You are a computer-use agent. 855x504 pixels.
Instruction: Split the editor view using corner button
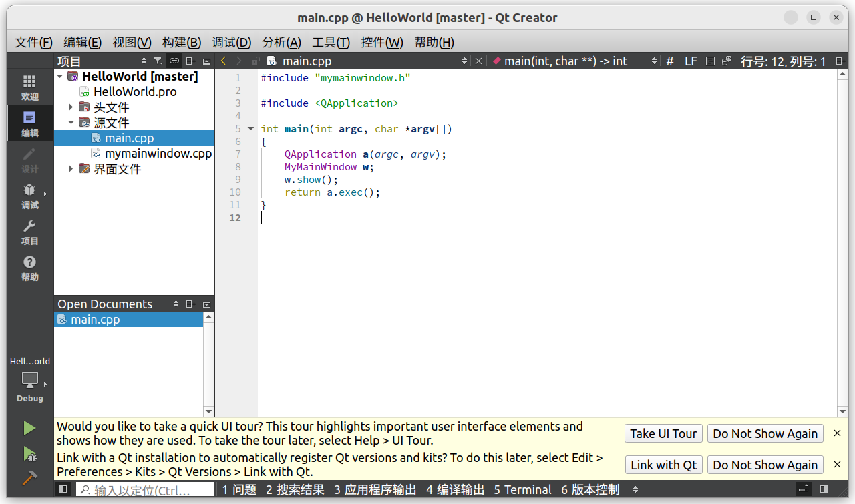(840, 61)
